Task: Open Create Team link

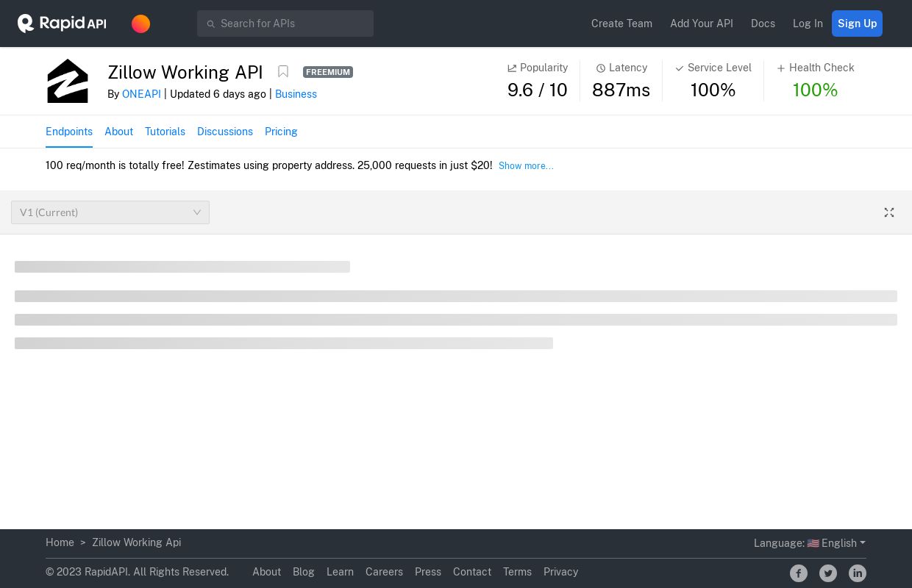Action: coord(621,24)
